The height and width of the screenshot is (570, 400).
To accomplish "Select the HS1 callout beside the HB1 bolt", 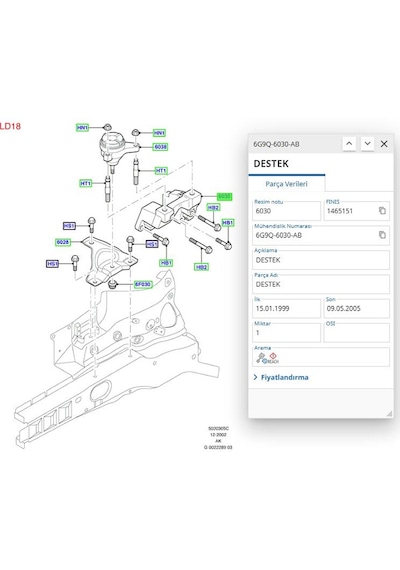I will point(152,244).
